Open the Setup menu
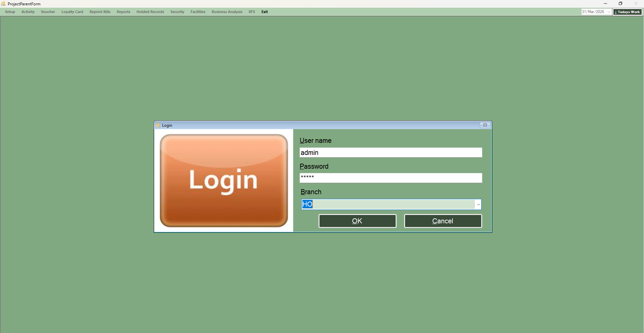644x333 pixels. [x=10, y=12]
